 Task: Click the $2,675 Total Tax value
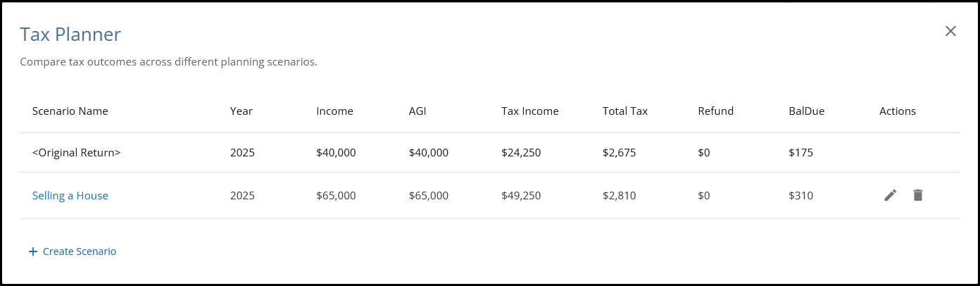[x=620, y=152]
